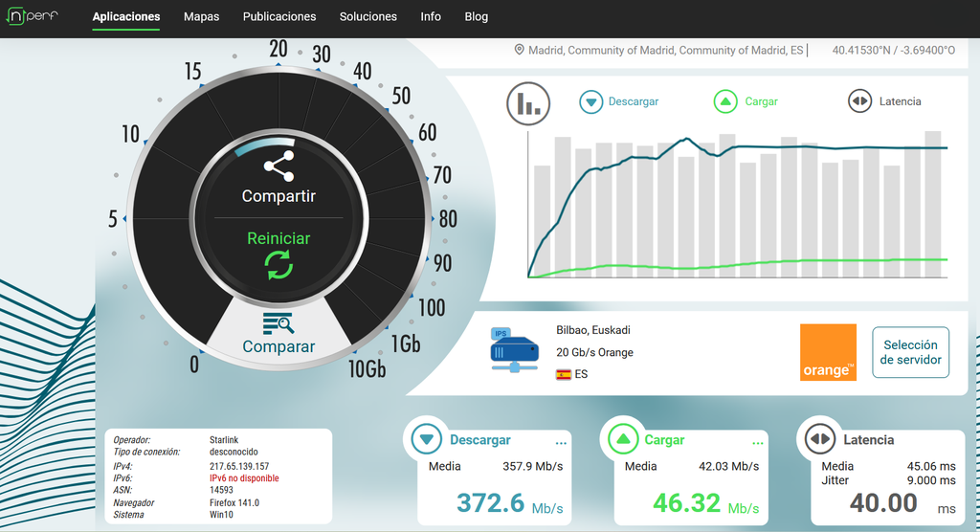Screen dimensions: 980x532
Task: Open the Soluciones navigation menu
Action: [x=367, y=17]
